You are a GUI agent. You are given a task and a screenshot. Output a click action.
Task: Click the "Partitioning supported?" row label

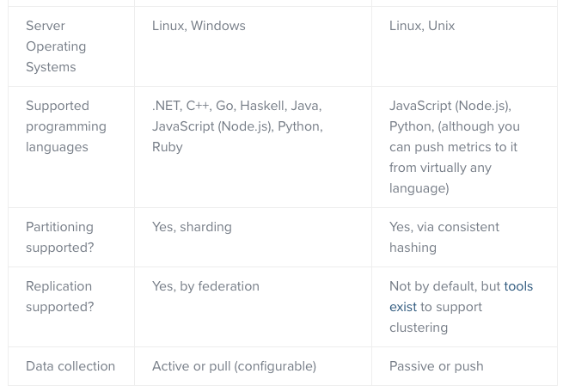[59, 237]
